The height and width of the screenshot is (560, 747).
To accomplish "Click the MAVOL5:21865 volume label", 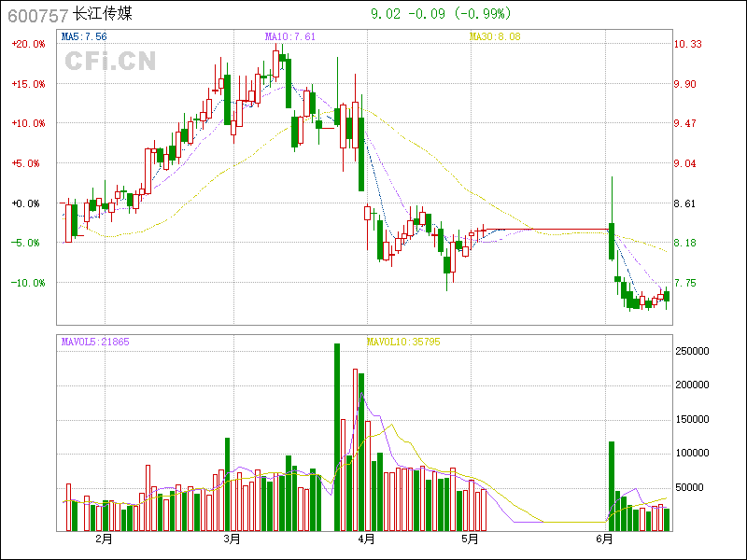I will 95,342.
